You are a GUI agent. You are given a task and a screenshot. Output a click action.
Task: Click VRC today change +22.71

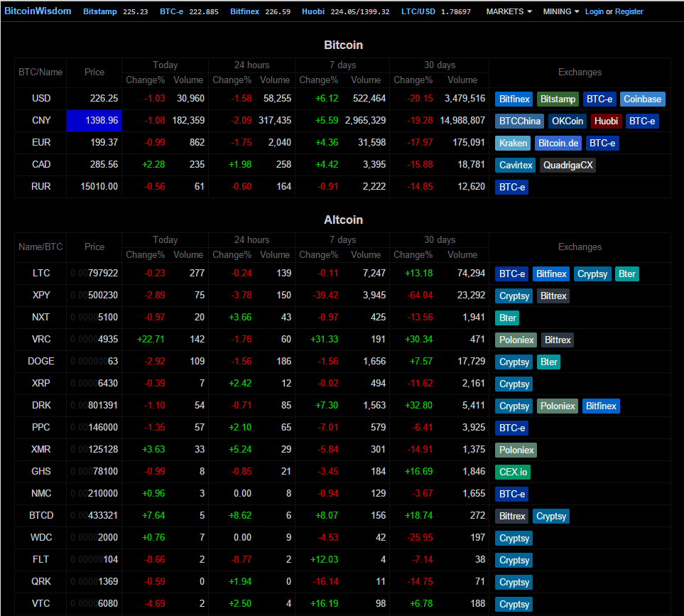point(151,339)
